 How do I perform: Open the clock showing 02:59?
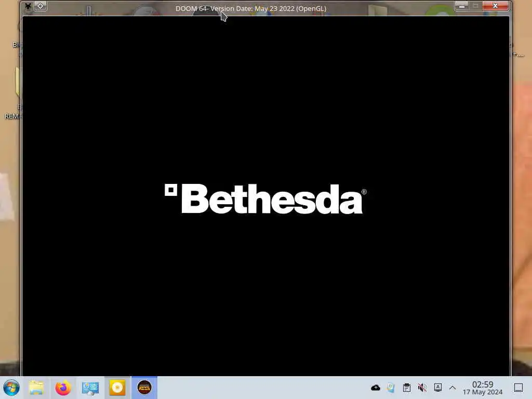(483, 388)
